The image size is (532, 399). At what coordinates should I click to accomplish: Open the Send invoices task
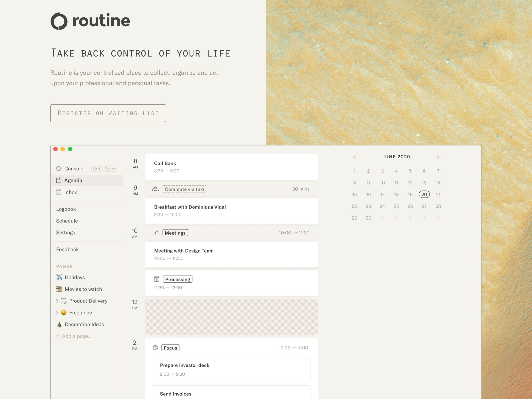(232, 392)
